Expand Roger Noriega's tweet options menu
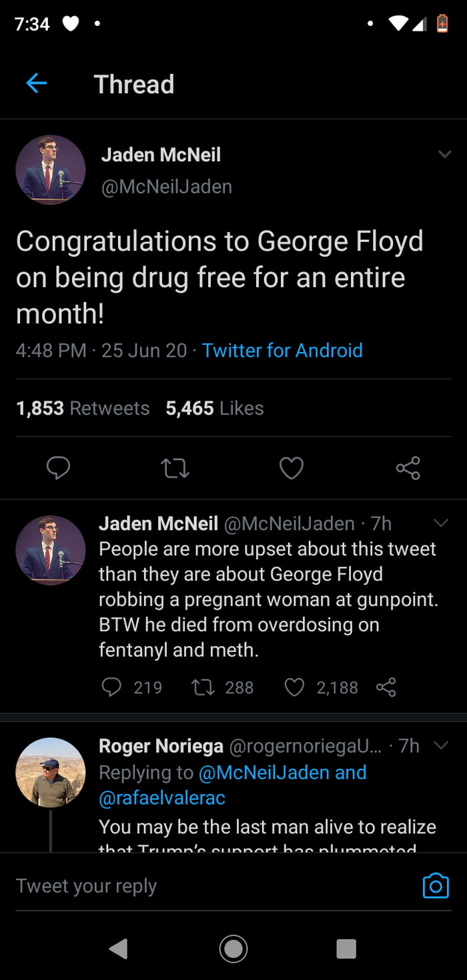The height and width of the screenshot is (980, 467). (441, 746)
